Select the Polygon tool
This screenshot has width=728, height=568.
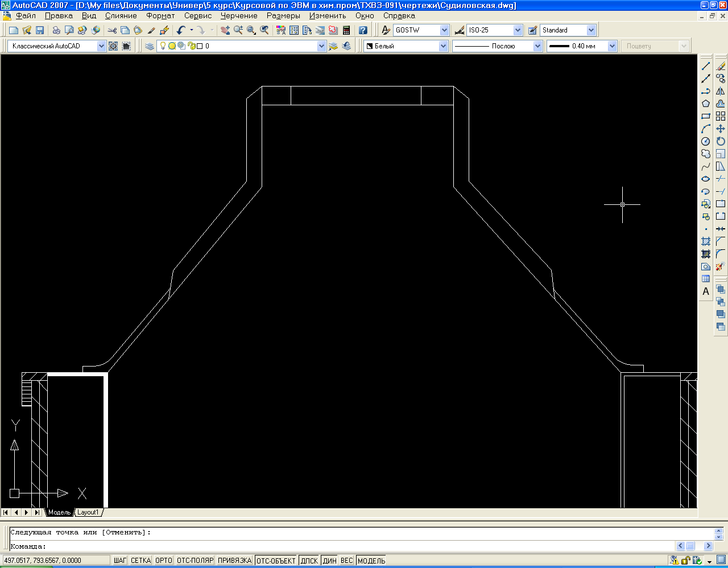pyautogui.click(x=706, y=104)
